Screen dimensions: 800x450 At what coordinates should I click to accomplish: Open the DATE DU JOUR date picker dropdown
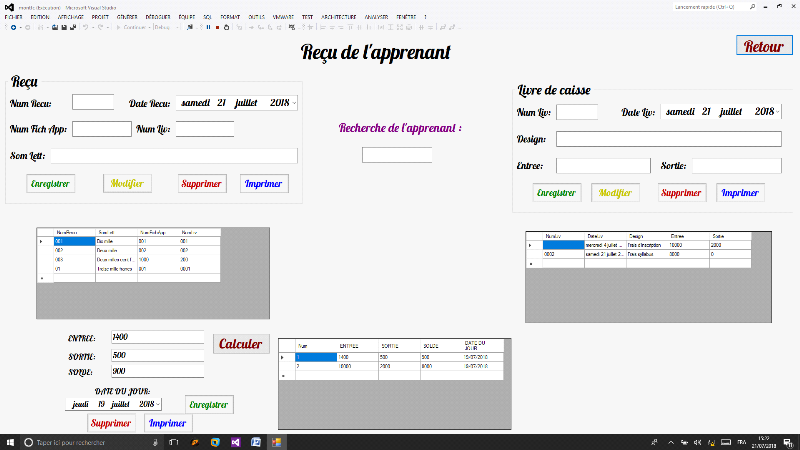coord(158,404)
